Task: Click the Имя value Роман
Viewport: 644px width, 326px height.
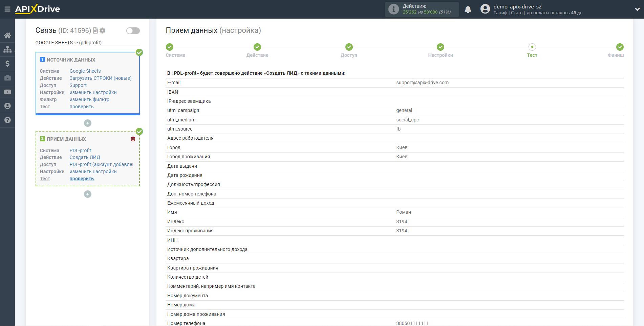Action: pyautogui.click(x=403, y=212)
